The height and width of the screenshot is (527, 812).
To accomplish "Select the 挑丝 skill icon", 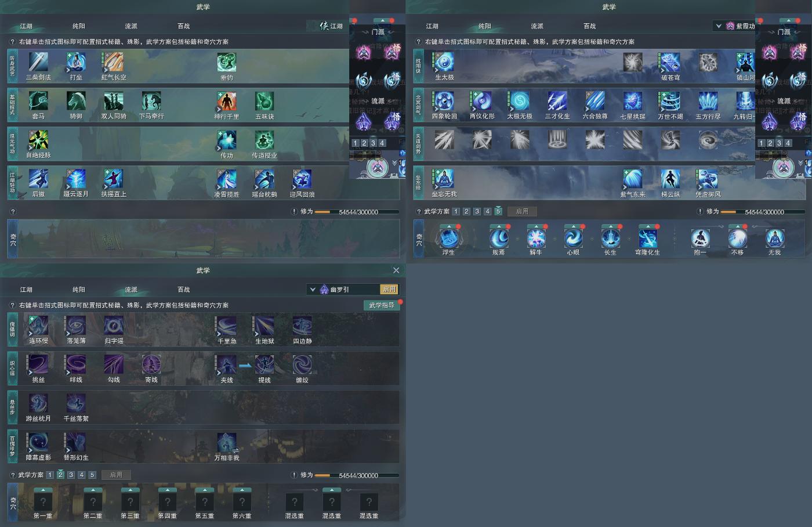I will 38,364.
